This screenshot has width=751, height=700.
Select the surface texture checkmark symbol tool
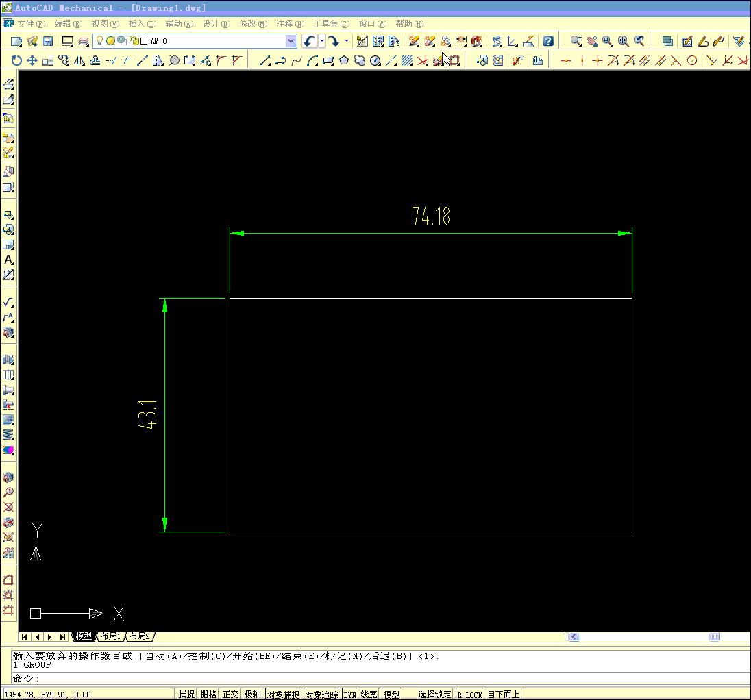[9, 302]
